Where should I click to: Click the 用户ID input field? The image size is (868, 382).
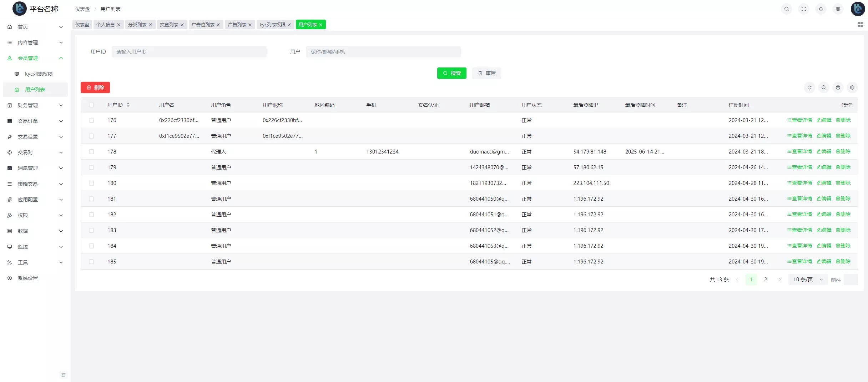coord(189,52)
